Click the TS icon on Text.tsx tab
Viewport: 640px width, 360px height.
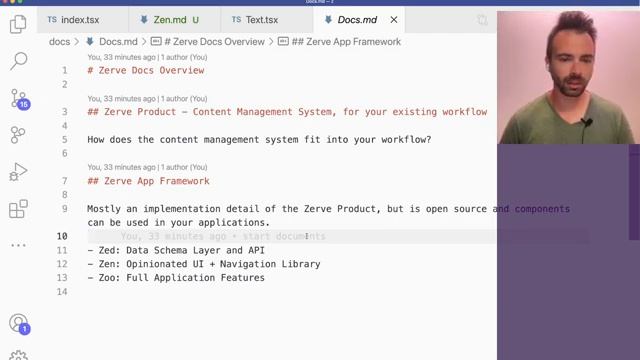[236, 20]
